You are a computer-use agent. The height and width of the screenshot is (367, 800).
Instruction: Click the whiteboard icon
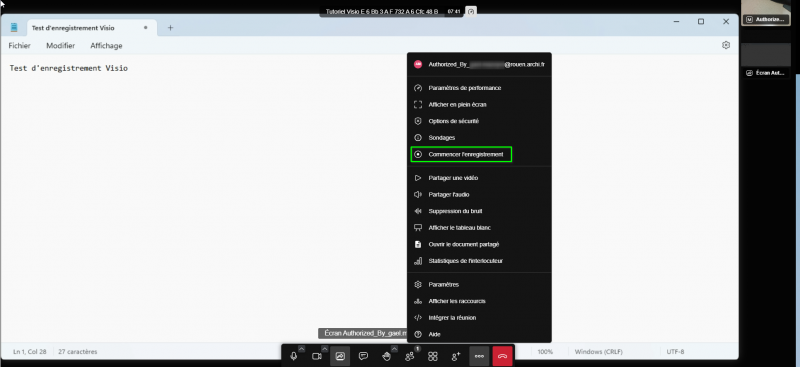tap(418, 228)
